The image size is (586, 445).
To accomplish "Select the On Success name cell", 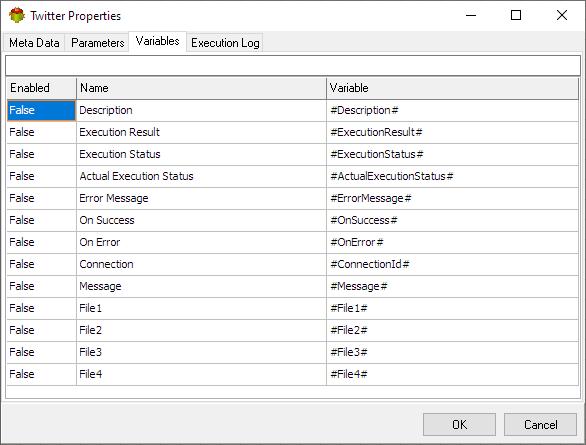I will [x=201, y=220].
